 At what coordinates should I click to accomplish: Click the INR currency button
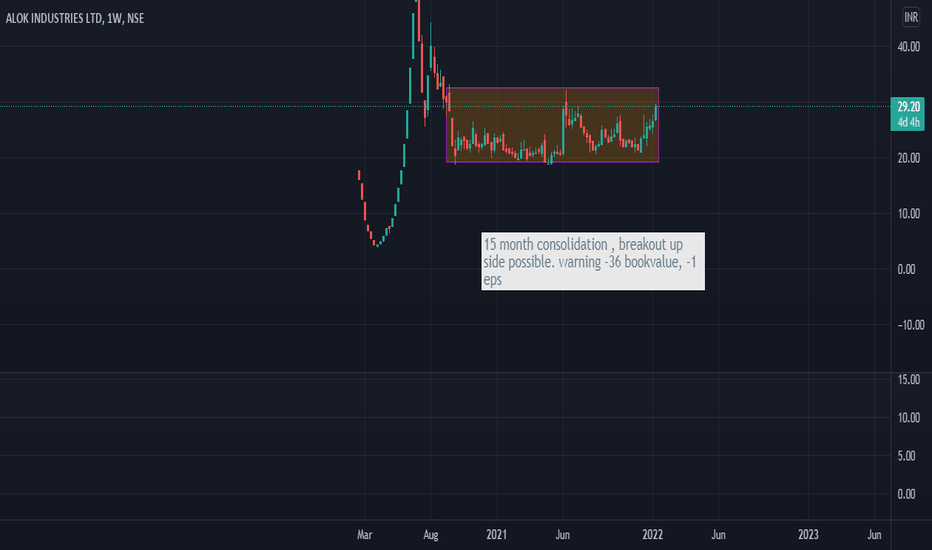click(x=911, y=17)
